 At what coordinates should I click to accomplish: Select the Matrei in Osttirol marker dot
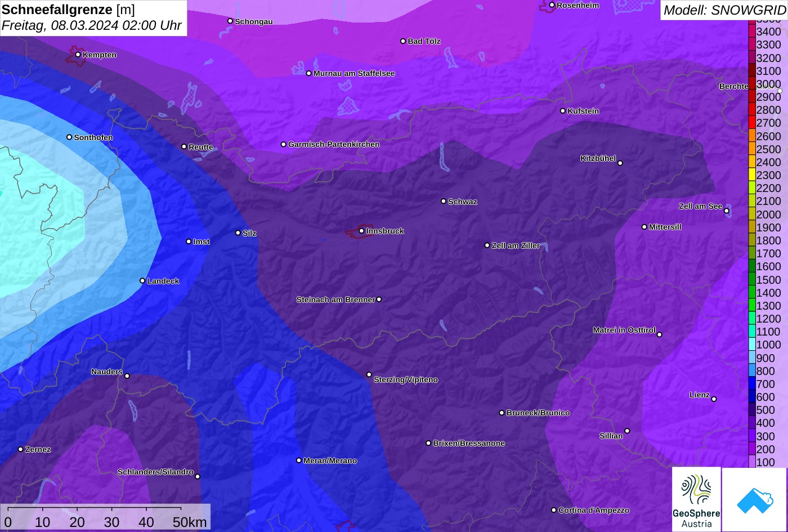[660, 334]
